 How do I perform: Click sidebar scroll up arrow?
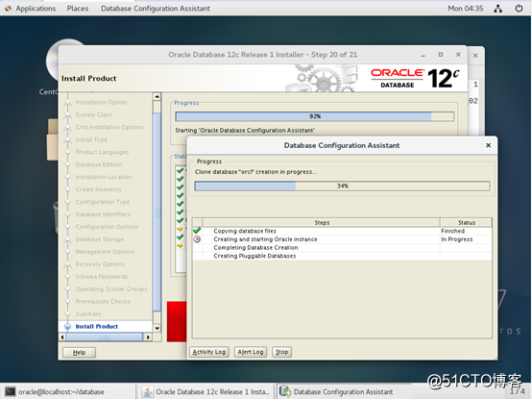coord(157,96)
